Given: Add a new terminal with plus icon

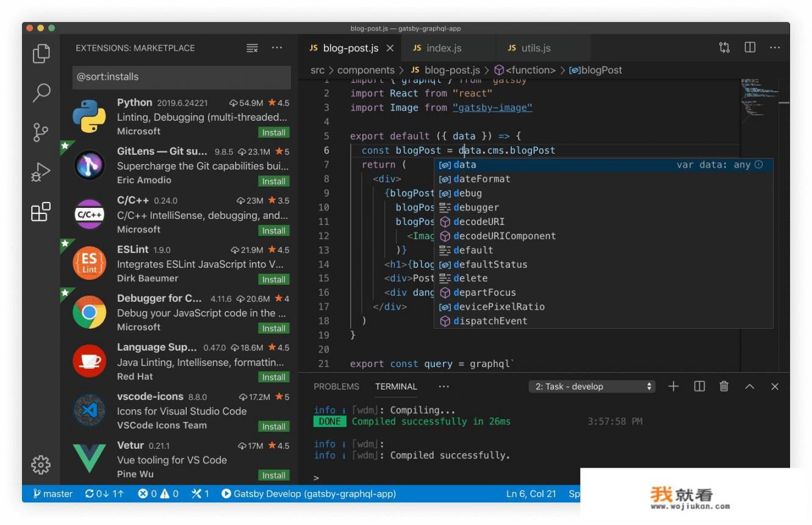Looking at the screenshot, I should 674,386.
